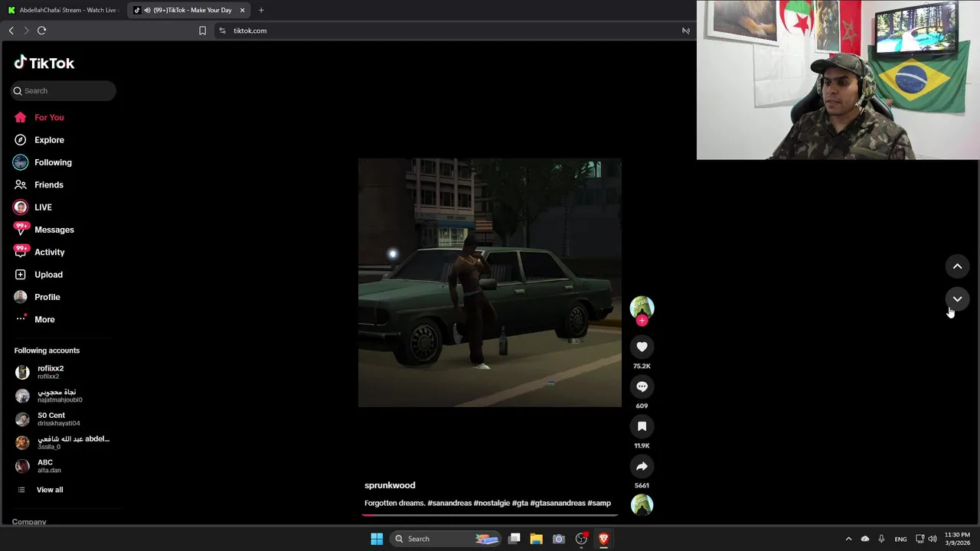980x551 pixels.
Task: Focus the TikTok search field
Action: [x=64, y=90]
